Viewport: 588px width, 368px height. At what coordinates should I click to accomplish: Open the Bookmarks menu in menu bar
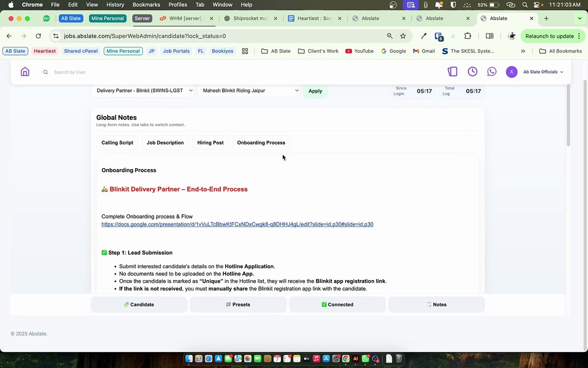coord(146,5)
